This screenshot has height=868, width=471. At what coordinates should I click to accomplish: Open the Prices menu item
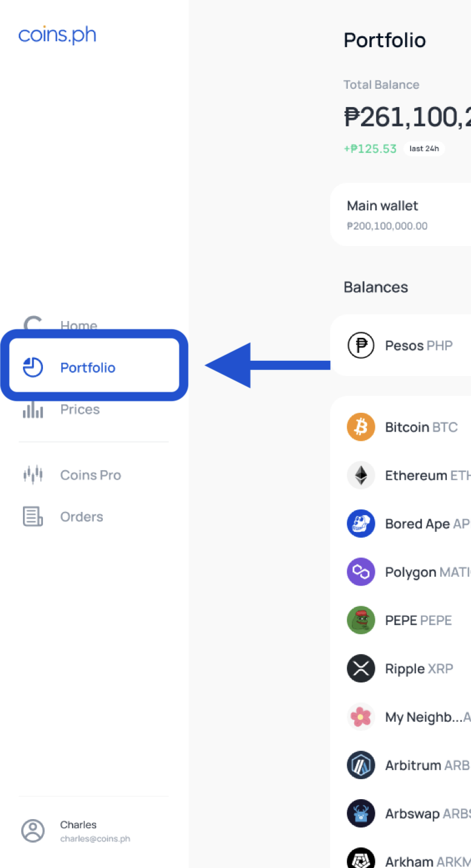point(80,410)
